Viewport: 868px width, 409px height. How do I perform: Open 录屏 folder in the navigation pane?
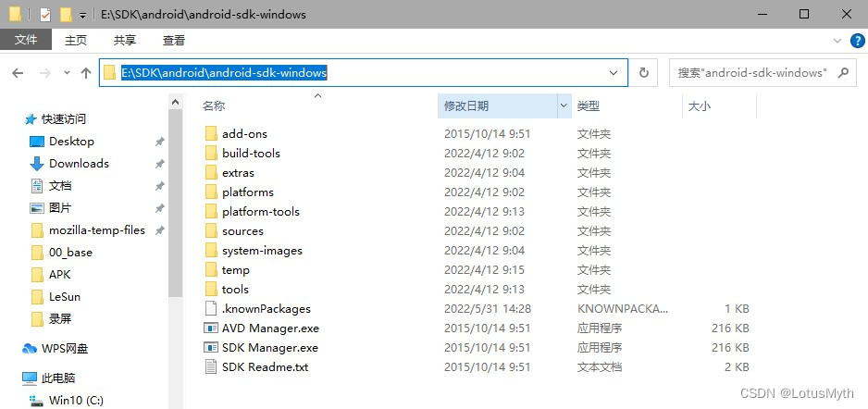point(60,319)
